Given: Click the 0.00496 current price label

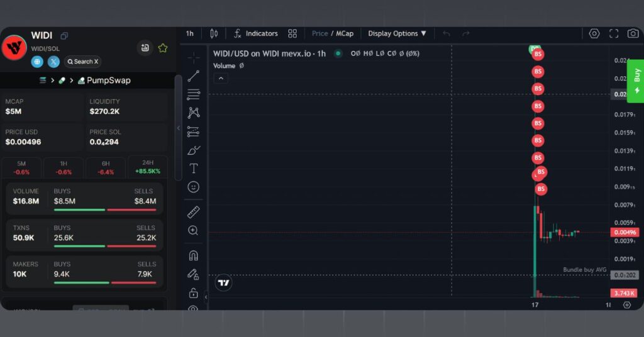Looking at the screenshot, I should (625, 233).
